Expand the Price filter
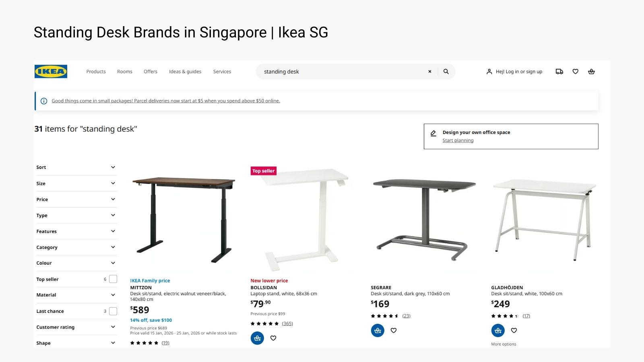 pos(76,199)
